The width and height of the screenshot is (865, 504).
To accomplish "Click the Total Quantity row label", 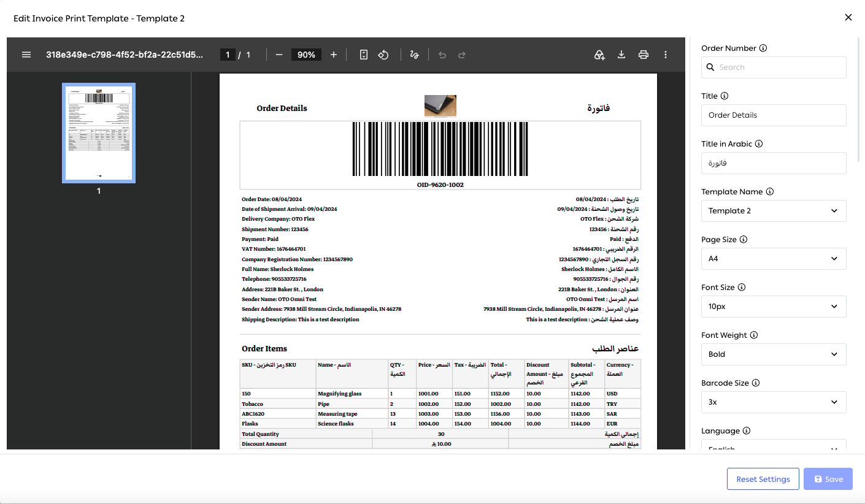I will (261, 433).
